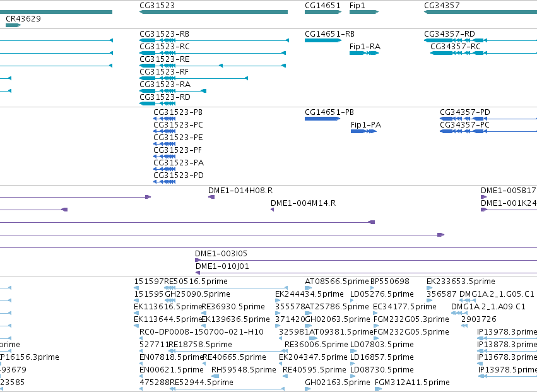The image size is (537, 392).
Task: Select clone DME1-004M14.R
Action: [303, 203]
